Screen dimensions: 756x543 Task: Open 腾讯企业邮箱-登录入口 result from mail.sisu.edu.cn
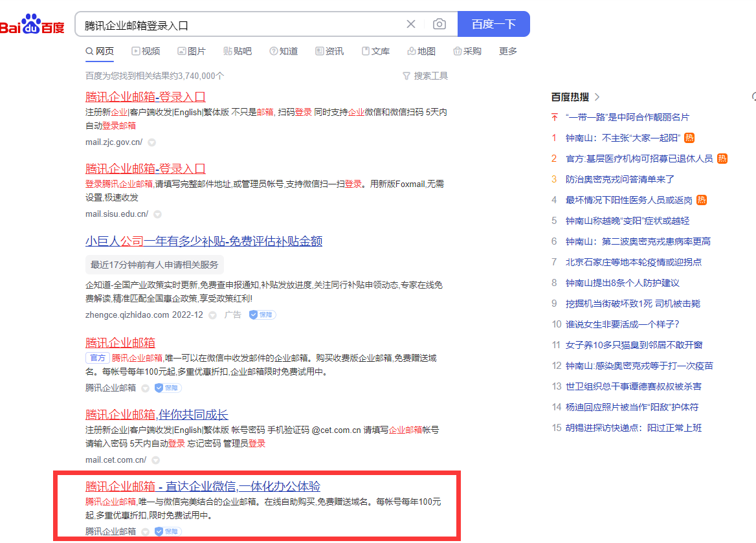pos(146,169)
